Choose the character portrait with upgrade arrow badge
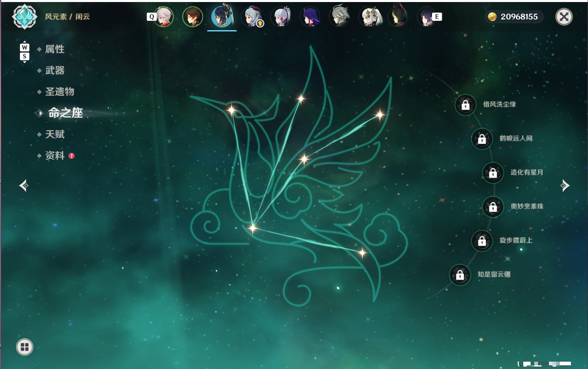Image resolution: width=588 pixels, height=369 pixels. (252, 17)
